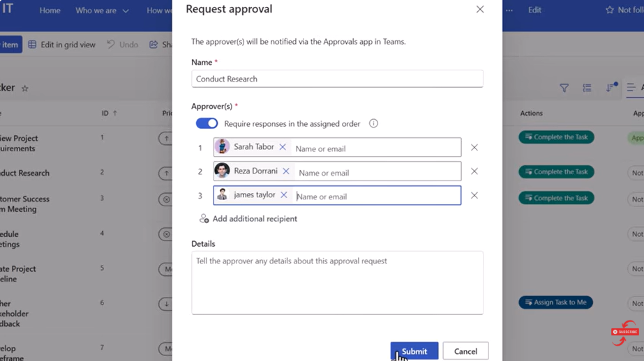644x361 pixels.
Task: Open the sort icon with blue dot
Action: click(x=611, y=87)
